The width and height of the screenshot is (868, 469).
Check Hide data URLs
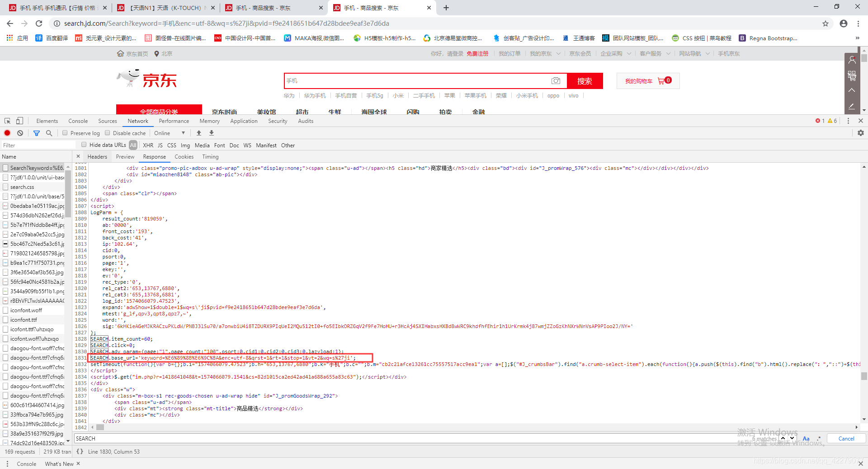click(x=84, y=145)
